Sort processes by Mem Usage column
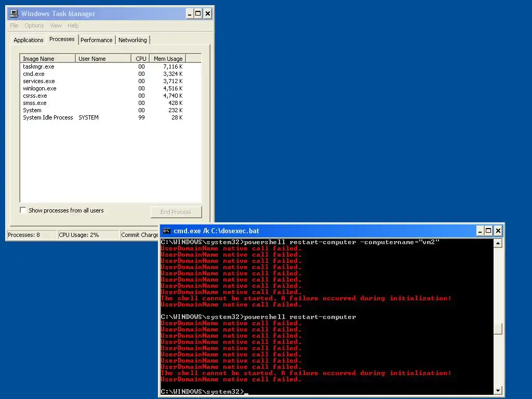 point(168,58)
